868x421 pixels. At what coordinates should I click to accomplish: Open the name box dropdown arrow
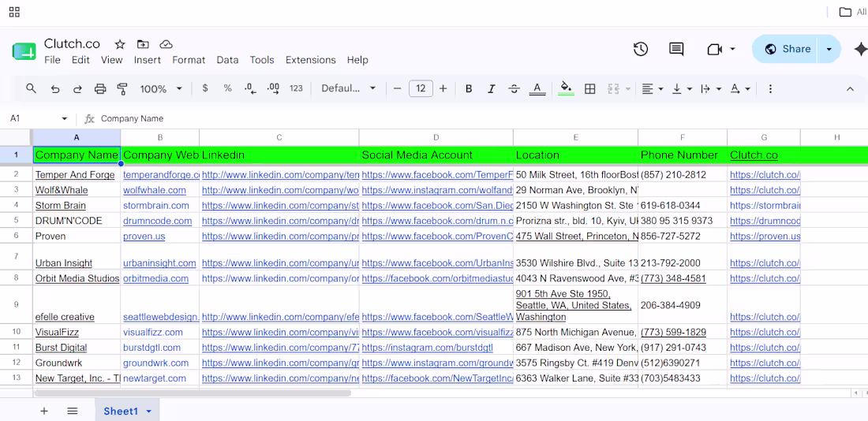click(64, 118)
